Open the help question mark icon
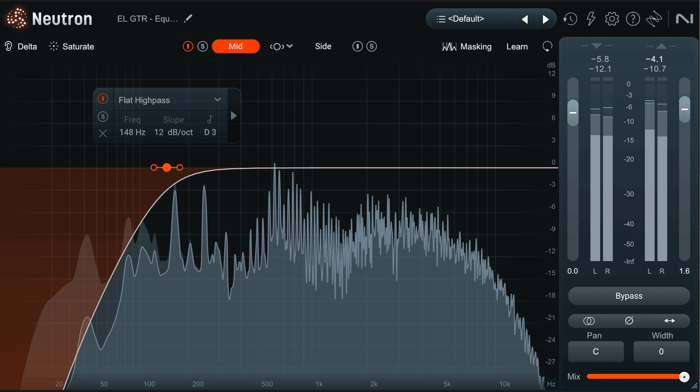This screenshot has width=700, height=392. (633, 19)
